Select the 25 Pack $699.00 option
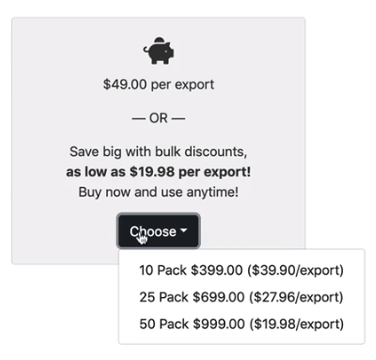 [x=241, y=297]
